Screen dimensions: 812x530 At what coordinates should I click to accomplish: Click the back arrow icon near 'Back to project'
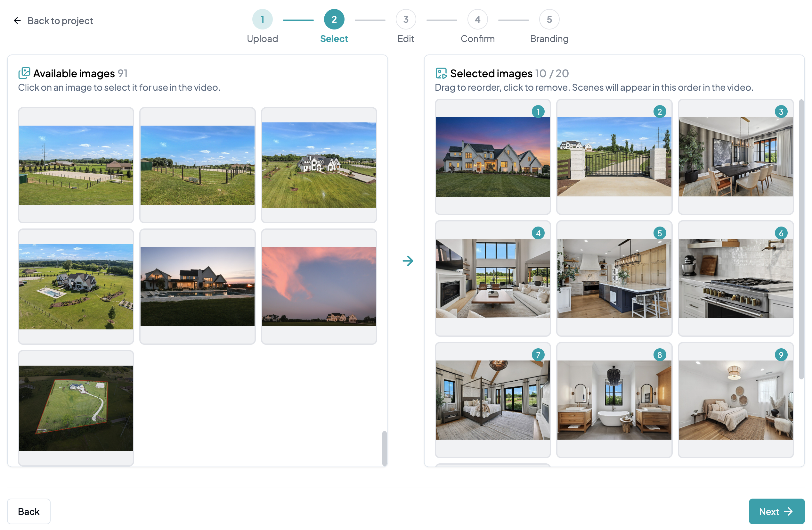[x=17, y=21]
